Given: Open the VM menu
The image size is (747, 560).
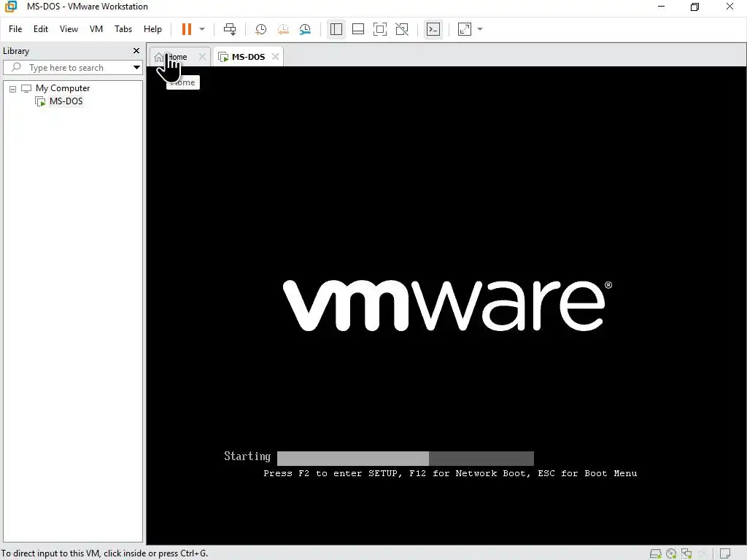Looking at the screenshot, I should click(x=96, y=29).
